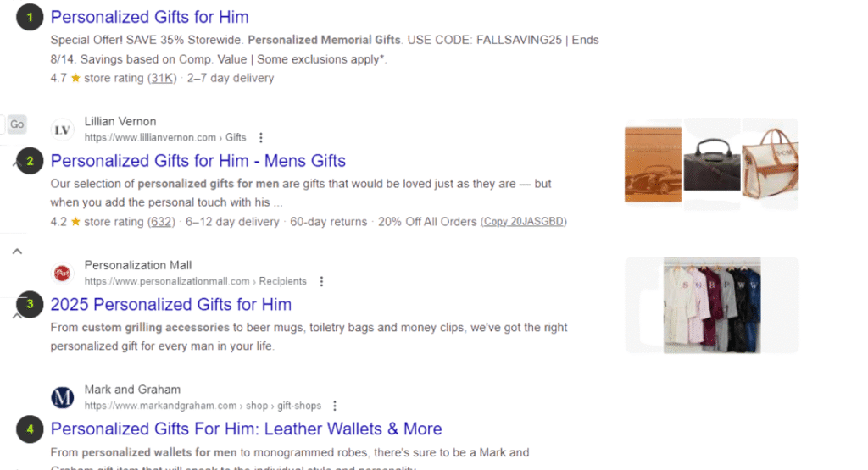Image resolution: width=868 pixels, height=470 pixels.
Task: Click the Personalization Mall red favicon
Action: click(x=62, y=273)
